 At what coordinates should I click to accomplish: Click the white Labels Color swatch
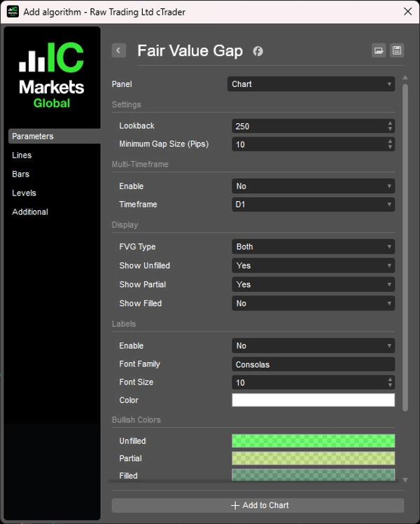click(313, 400)
